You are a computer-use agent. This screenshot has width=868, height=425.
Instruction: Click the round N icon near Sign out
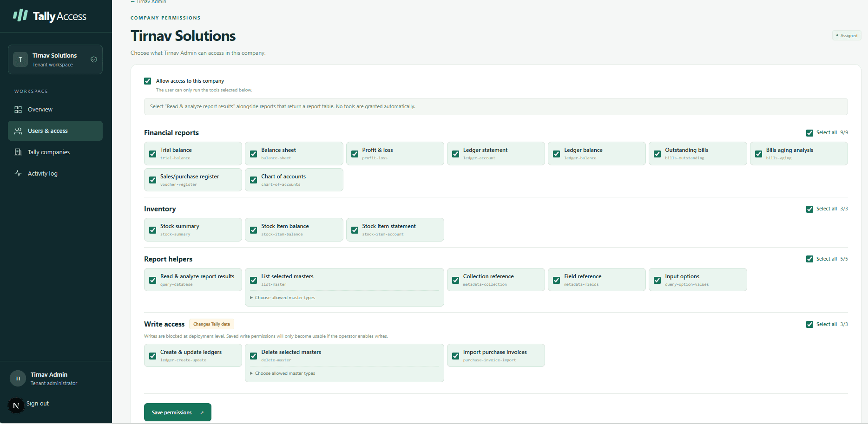16,405
